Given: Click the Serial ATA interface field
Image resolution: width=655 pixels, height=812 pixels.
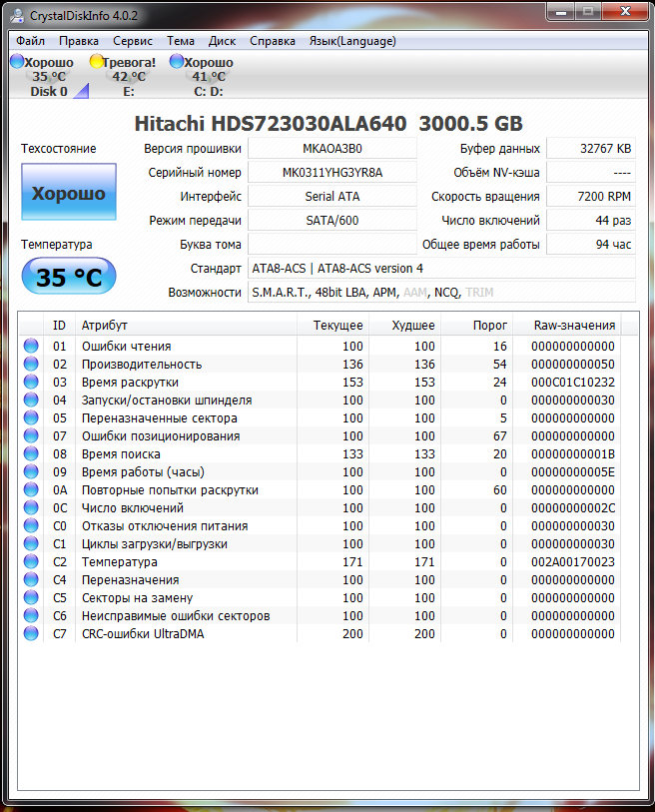Looking at the screenshot, I should (x=332, y=197).
